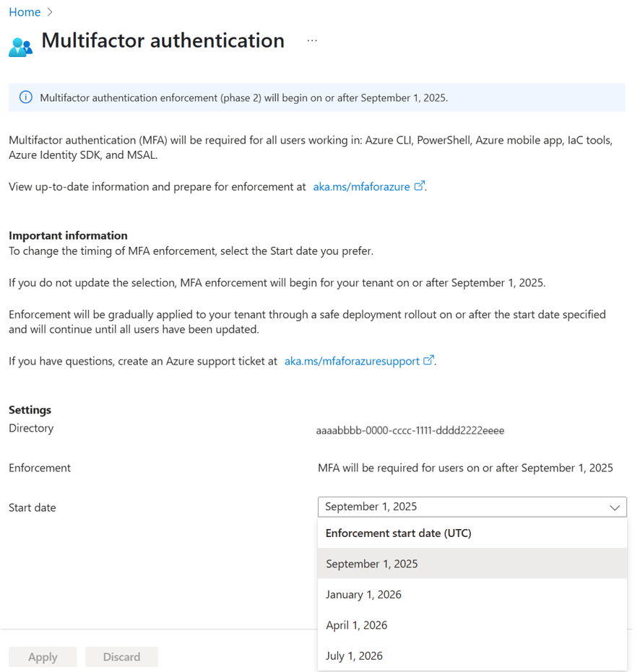Click the info icon in the notification banner
Image resolution: width=640 pixels, height=672 pixels.
25,97
